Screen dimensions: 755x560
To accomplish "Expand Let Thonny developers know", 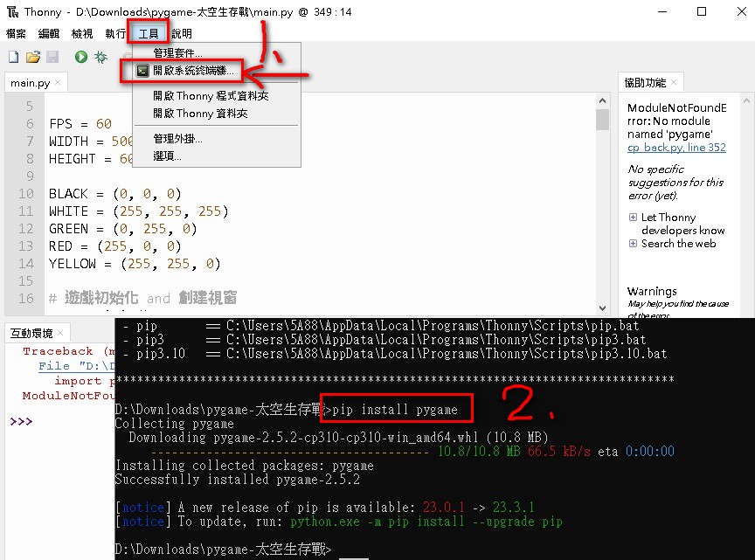I will click(633, 218).
